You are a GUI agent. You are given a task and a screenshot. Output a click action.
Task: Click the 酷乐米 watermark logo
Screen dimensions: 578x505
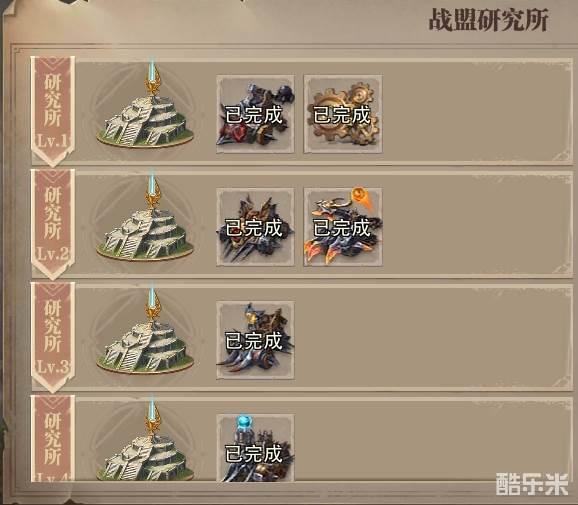pos(532,484)
